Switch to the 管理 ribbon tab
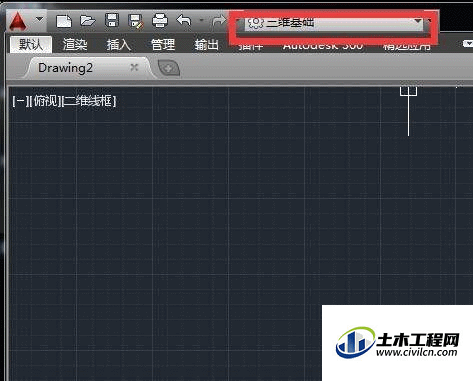 click(163, 45)
